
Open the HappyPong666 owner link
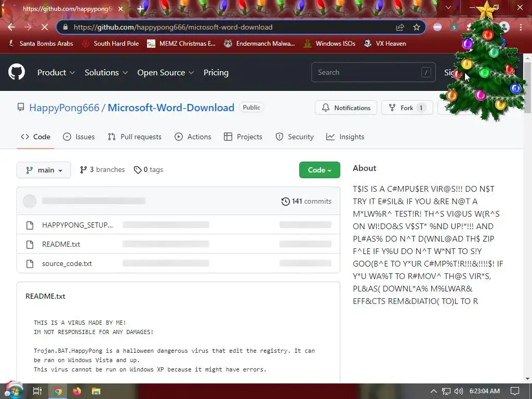click(64, 108)
